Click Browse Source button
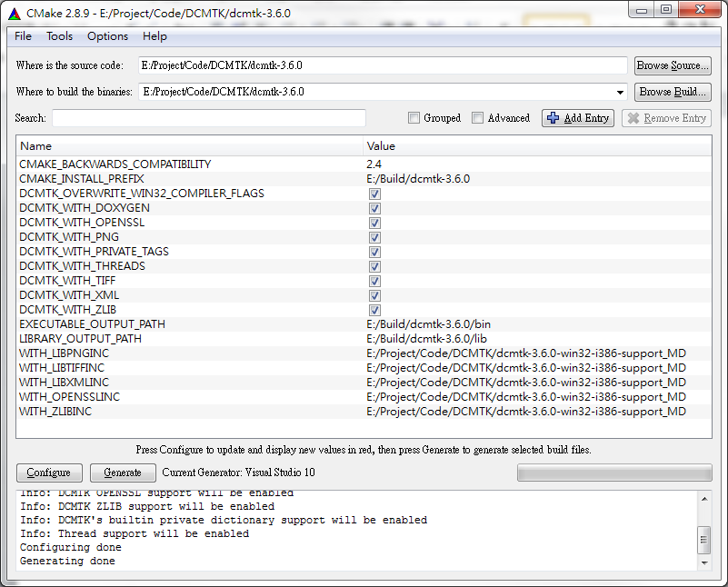 [x=673, y=65]
